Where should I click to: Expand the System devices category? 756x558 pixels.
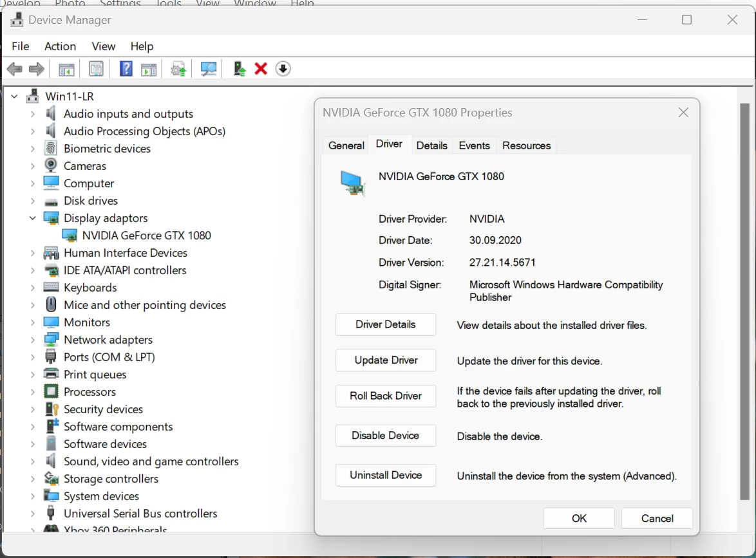pos(32,496)
